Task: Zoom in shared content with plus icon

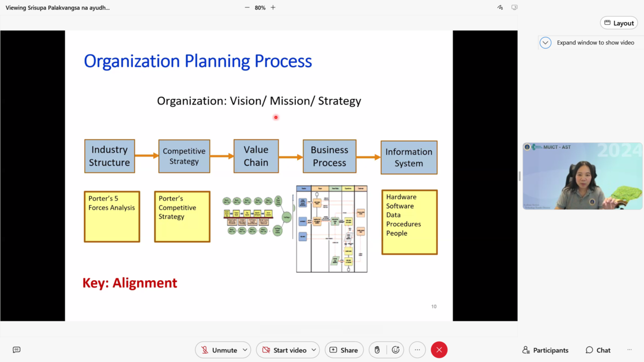Action: tap(273, 7)
